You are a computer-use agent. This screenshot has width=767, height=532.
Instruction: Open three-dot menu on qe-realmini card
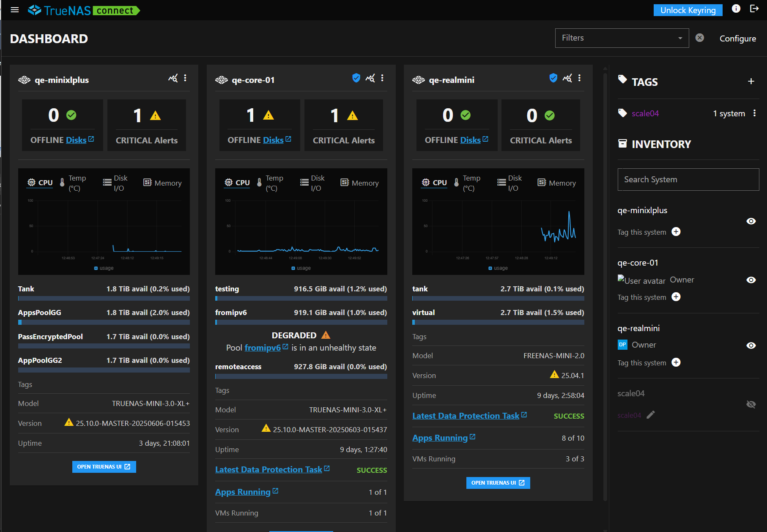[579, 78]
